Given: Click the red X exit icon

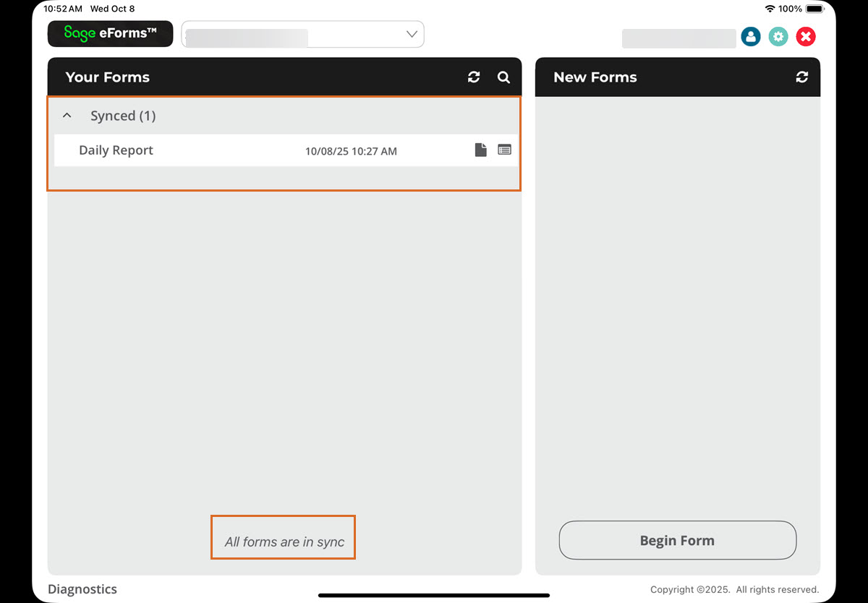Looking at the screenshot, I should click(x=806, y=37).
